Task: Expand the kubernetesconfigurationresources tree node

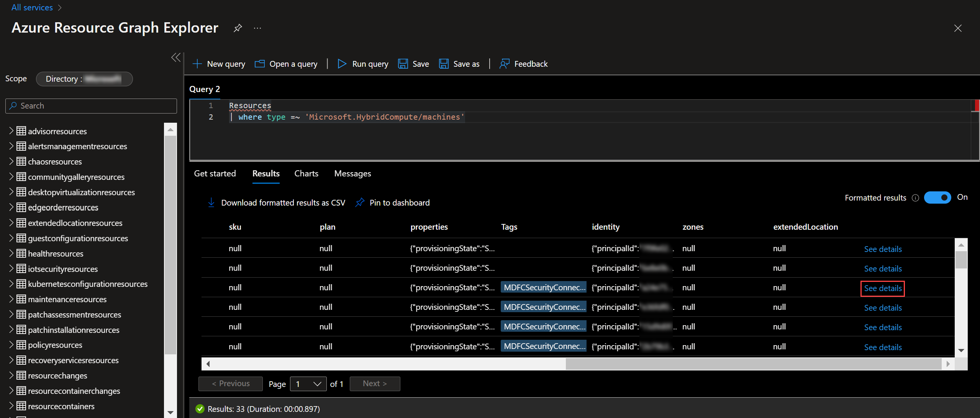Action: coord(11,283)
